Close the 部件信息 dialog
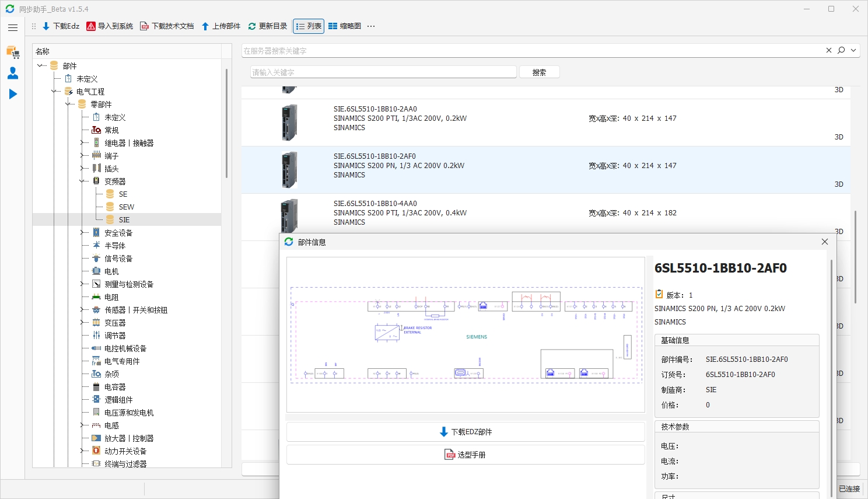 click(x=824, y=242)
